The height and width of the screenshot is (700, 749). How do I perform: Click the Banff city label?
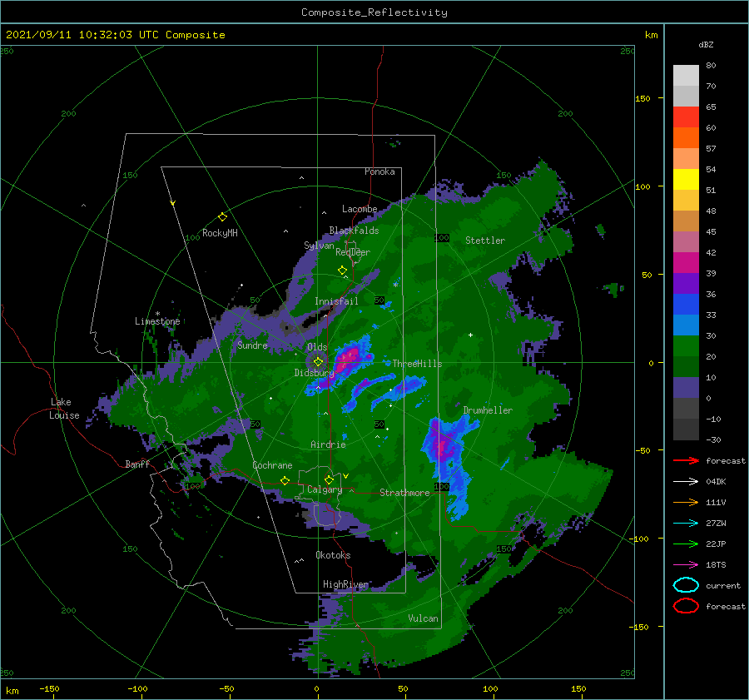[x=137, y=464]
